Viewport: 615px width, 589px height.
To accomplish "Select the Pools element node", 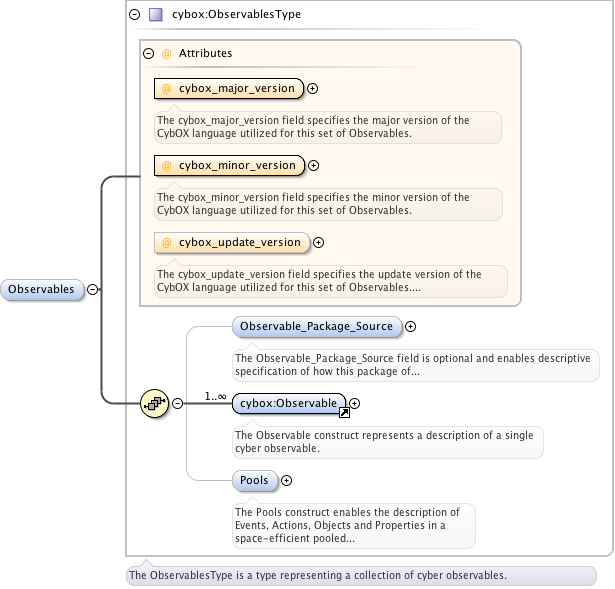I will click(254, 480).
